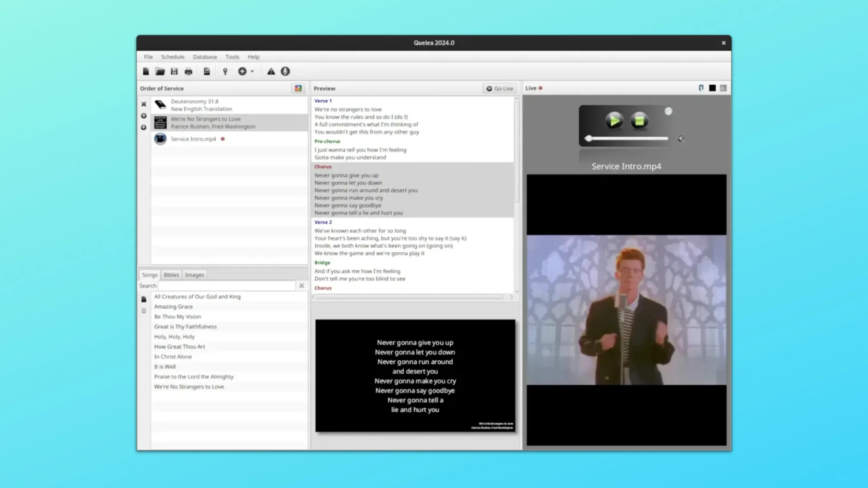Select All Creatures of Our God and King
Image resolution: width=868 pixels, height=488 pixels.
[229, 297]
